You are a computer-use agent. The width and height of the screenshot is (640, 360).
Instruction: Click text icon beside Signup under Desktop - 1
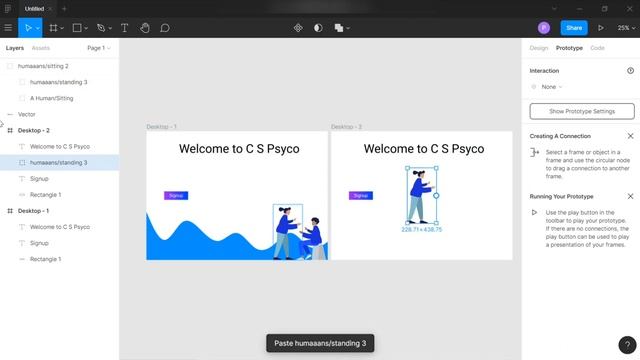[22, 243]
